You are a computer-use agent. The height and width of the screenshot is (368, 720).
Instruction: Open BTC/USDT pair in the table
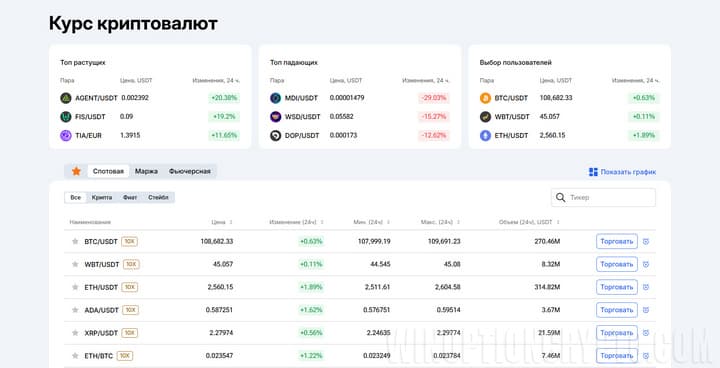(x=101, y=241)
